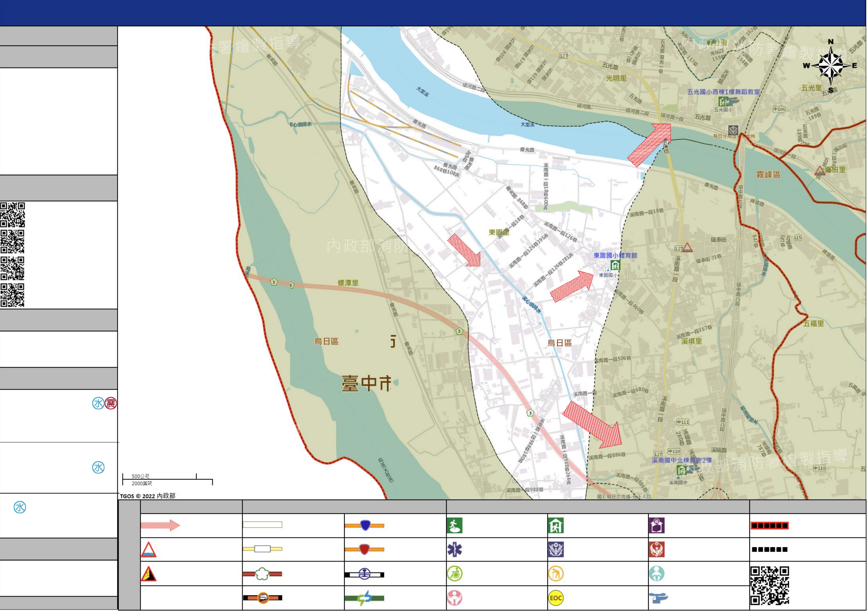
Task: Click the 螺潭里 label
Action: pyautogui.click(x=348, y=283)
